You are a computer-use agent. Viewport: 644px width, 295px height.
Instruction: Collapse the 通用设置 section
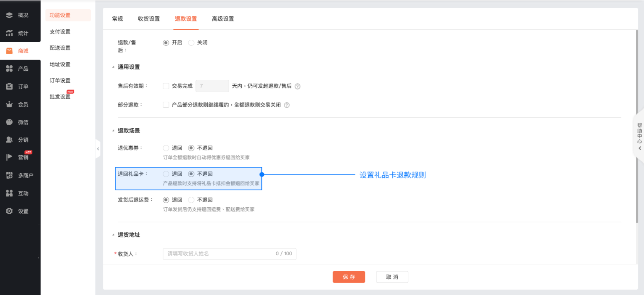(113, 67)
